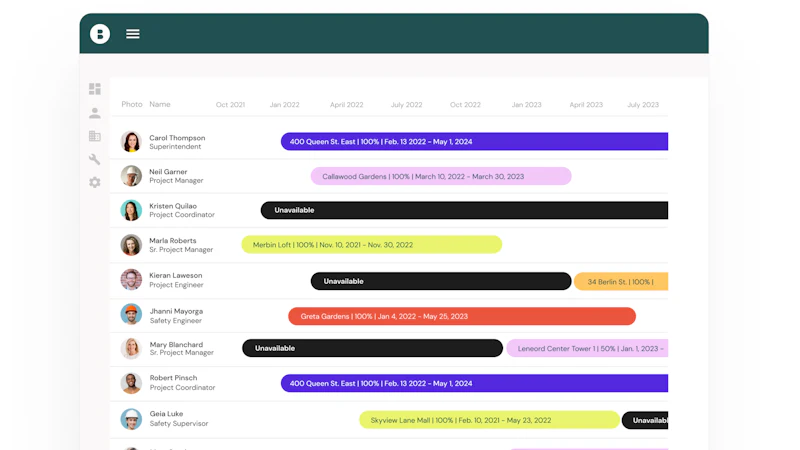Open the dashboard grid sidebar icon
This screenshot has height=450, width=800.
pos(95,89)
